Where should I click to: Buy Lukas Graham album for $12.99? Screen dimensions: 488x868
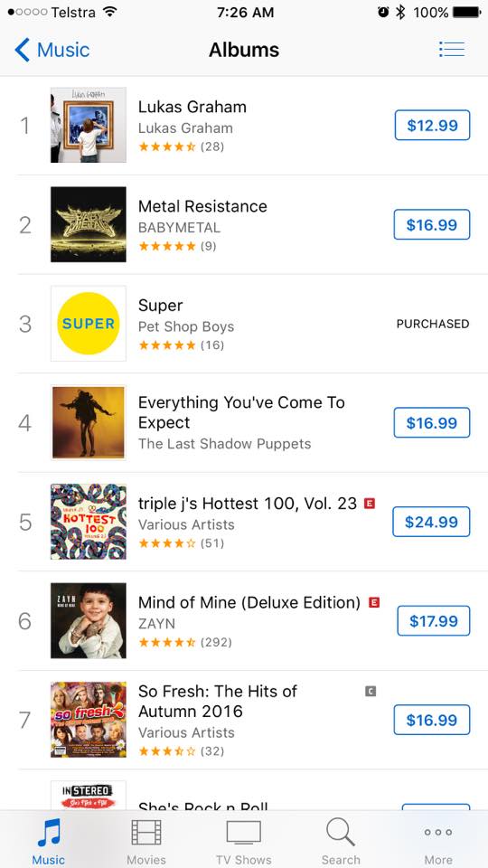432,125
